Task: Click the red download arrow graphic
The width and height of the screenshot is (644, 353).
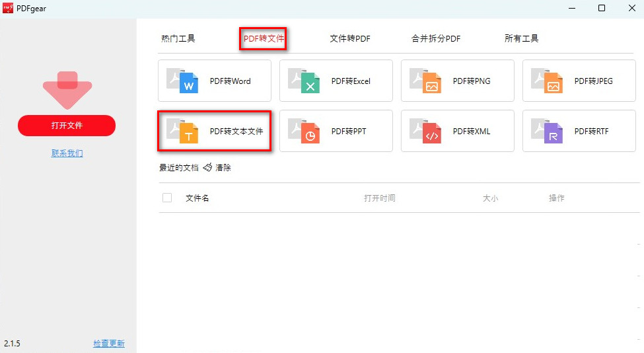Action: click(67, 90)
